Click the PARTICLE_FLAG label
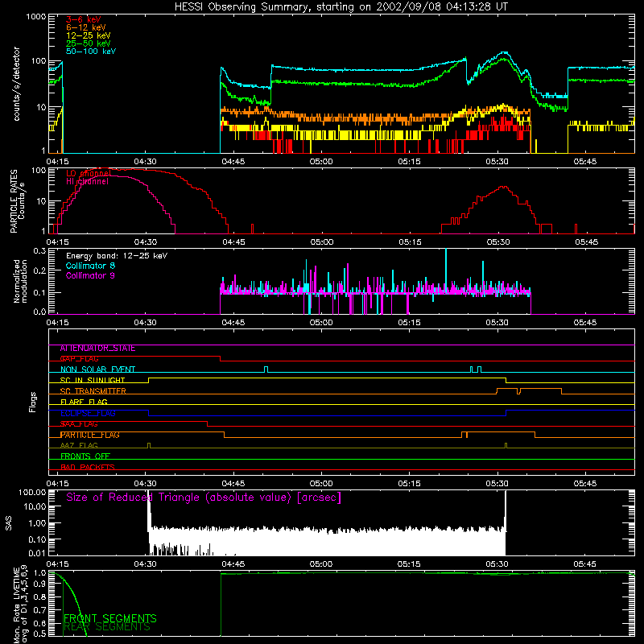The image size is (644, 644). (90, 435)
